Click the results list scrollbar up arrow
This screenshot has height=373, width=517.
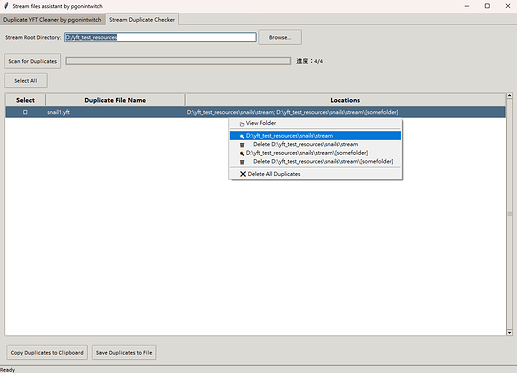coord(509,96)
